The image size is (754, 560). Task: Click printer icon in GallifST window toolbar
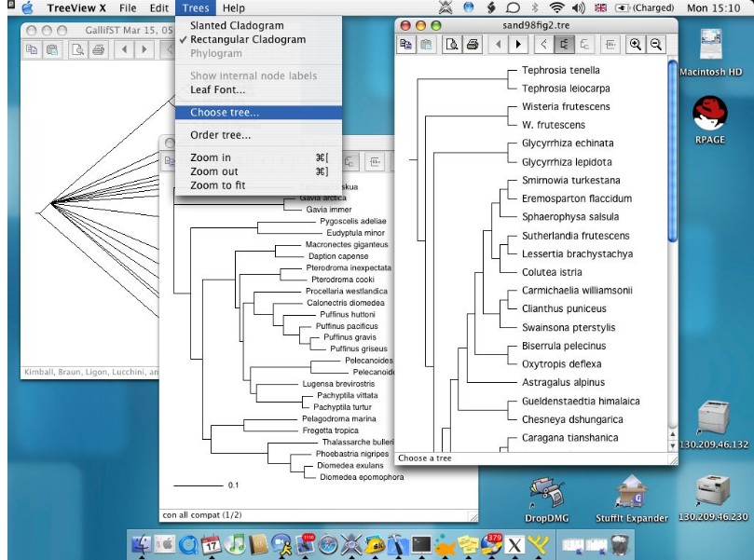tap(98, 49)
